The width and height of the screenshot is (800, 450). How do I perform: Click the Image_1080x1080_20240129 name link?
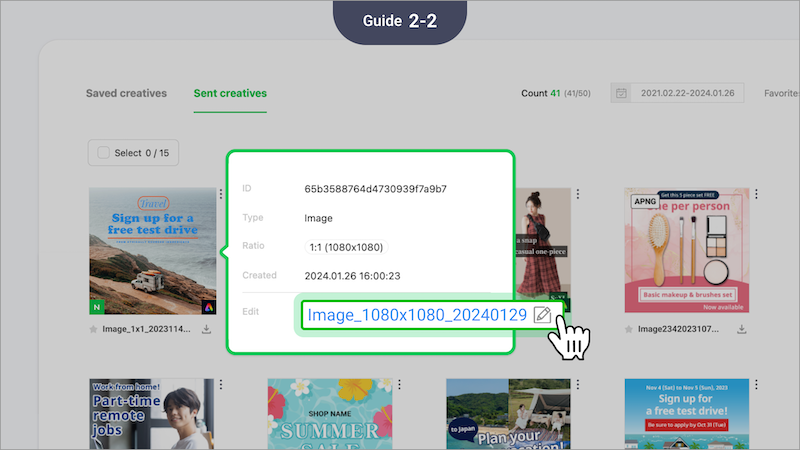point(417,315)
